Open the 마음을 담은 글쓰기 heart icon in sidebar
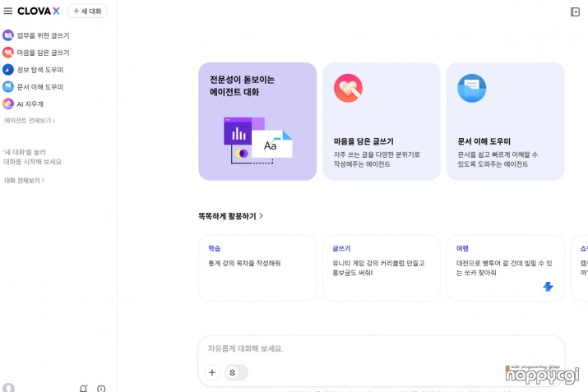This screenshot has width=588, height=392. click(x=8, y=53)
